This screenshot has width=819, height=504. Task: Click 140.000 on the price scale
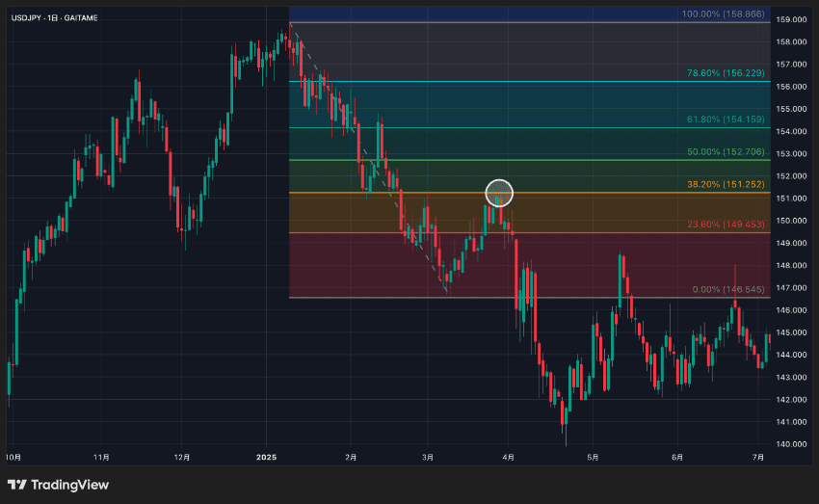pyautogui.click(x=791, y=444)
